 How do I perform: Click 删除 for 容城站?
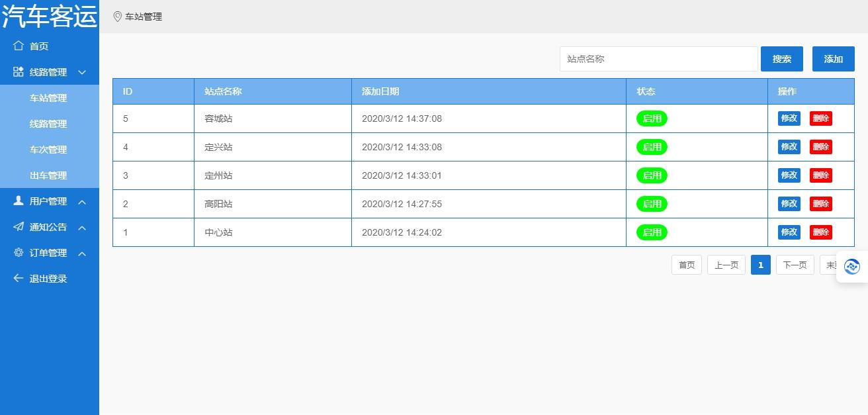click(x=821, y=118)
